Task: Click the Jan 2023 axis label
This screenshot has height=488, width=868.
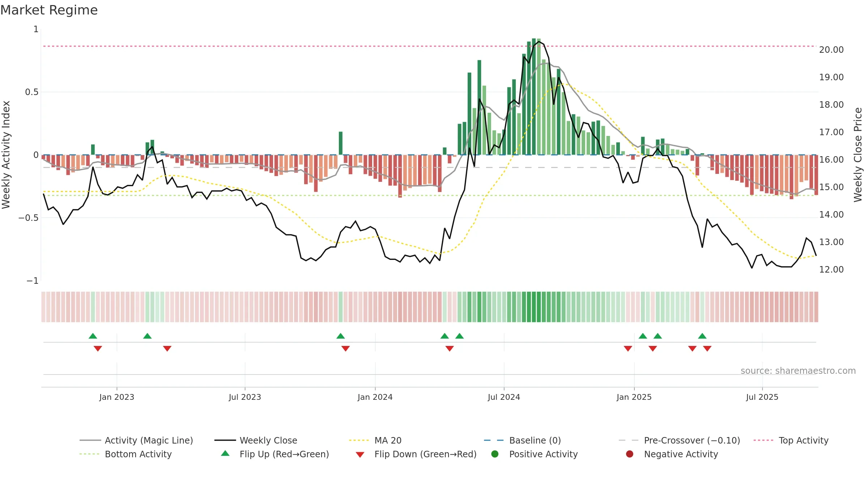Action: click(117, 397)
